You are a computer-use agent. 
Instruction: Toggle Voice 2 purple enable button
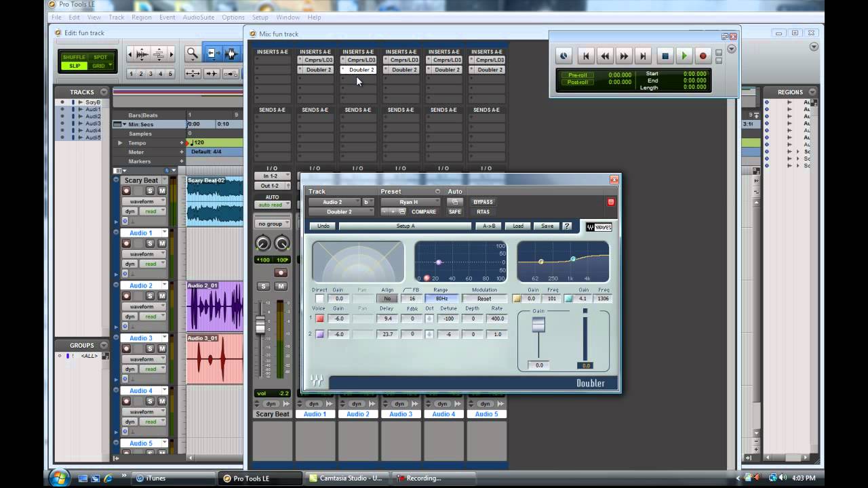(x=319, y=334)
